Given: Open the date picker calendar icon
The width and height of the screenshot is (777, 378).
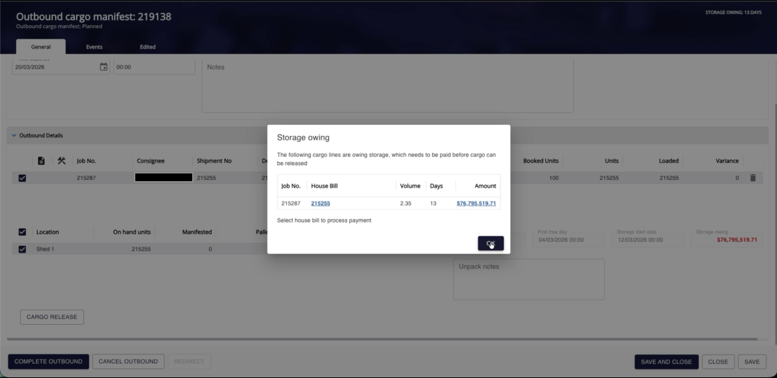Looking at the screenshot, I should [x=103, y=67].
